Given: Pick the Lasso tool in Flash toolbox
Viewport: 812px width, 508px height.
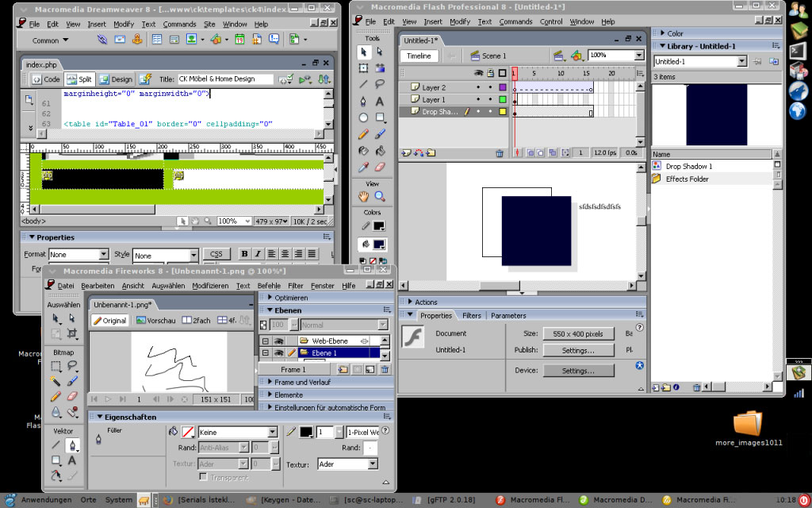Looking at the screenshot, I should point(380,84).
